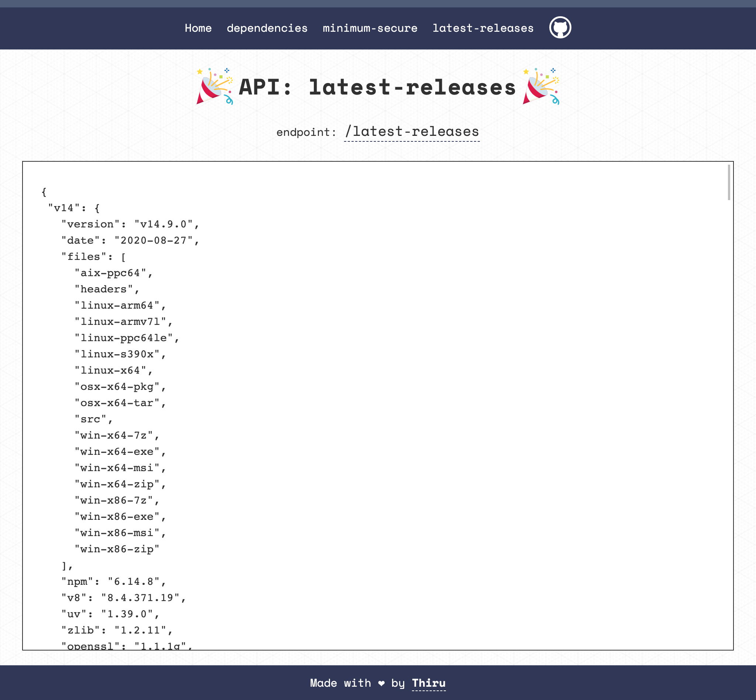Click the right party popper emoji
756x700 pixels.
click(x=540, y=87)
